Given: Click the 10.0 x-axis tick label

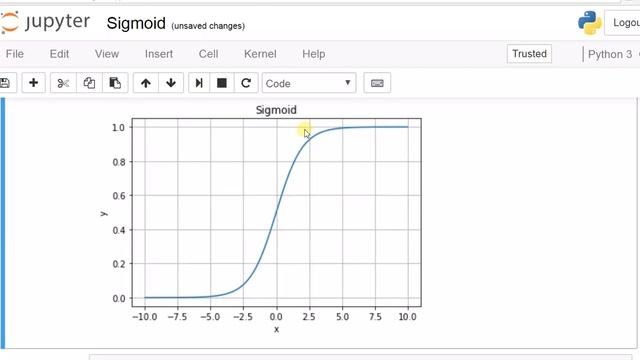Looking at the screenshot, I should (x=407, y=317).
